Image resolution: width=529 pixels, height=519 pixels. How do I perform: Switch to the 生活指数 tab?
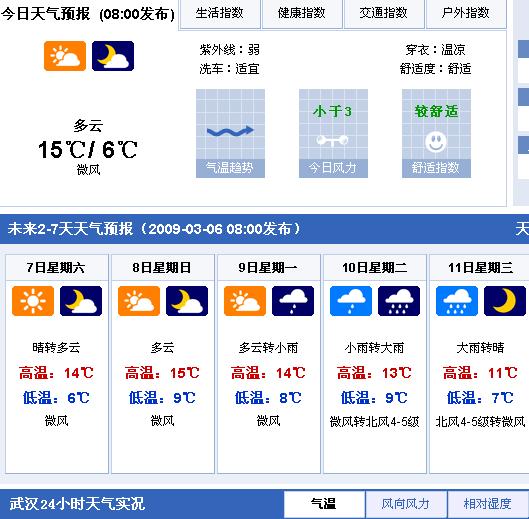click(x=220, y=14)
